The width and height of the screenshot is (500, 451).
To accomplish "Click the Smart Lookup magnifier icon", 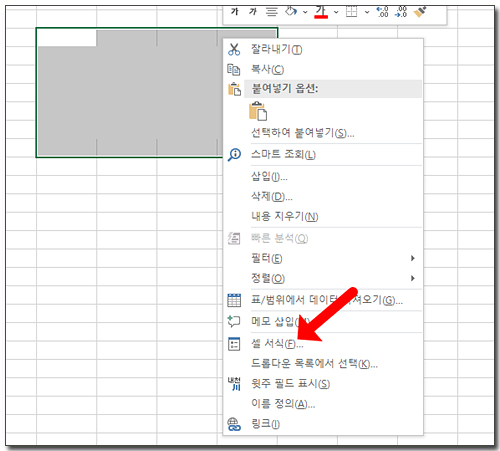I will pyautogui.click(x=234, y=154).
